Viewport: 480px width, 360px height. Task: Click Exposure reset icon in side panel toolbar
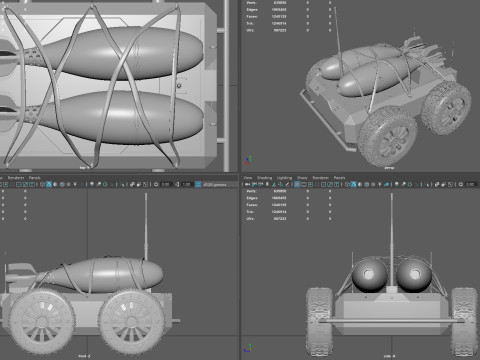pyautogui.click(x=461, y=184)
